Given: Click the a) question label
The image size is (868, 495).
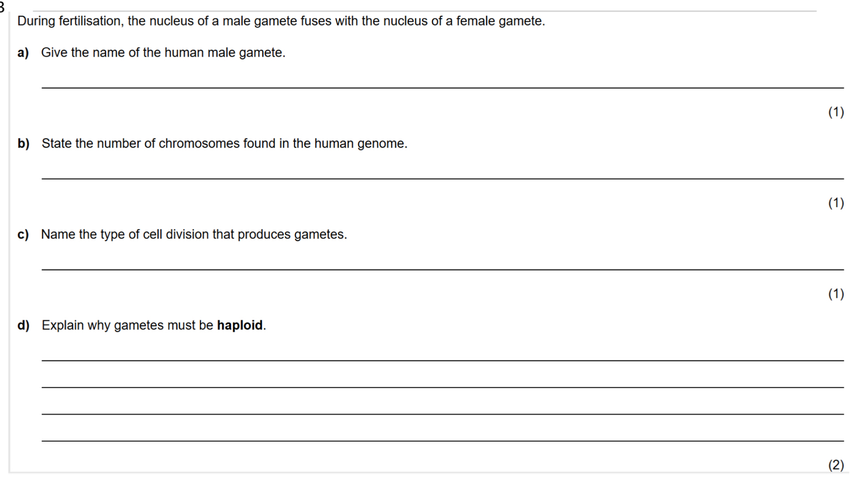Looking at the screenshot, I should point(23,52).
